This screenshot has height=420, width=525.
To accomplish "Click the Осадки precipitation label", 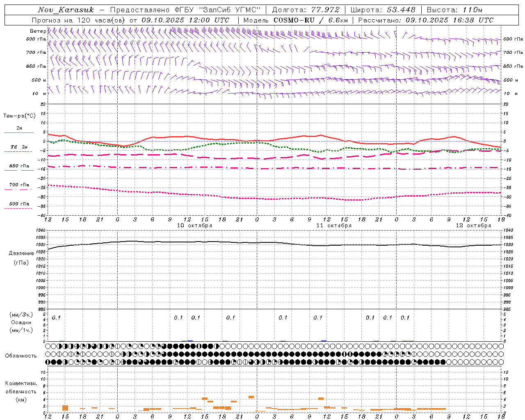I will point(21,322).
